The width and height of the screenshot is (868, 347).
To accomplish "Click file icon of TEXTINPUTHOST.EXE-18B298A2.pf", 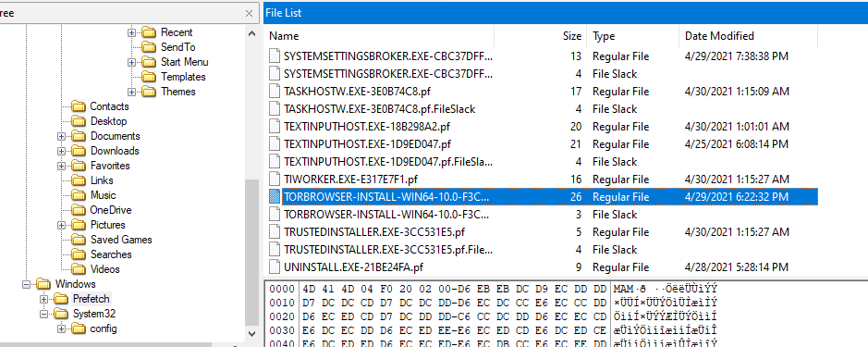I will (x=274, y=127).
